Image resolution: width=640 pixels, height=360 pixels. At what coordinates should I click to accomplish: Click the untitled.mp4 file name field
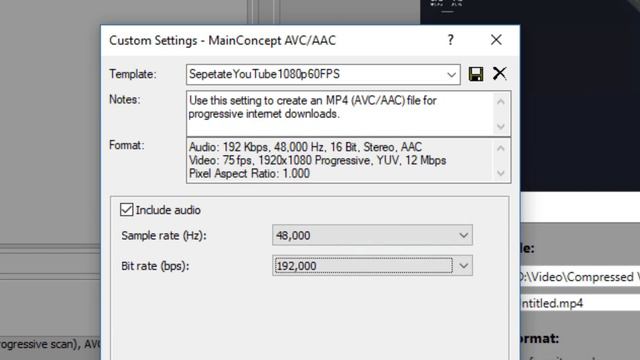(x=580, y=303)
